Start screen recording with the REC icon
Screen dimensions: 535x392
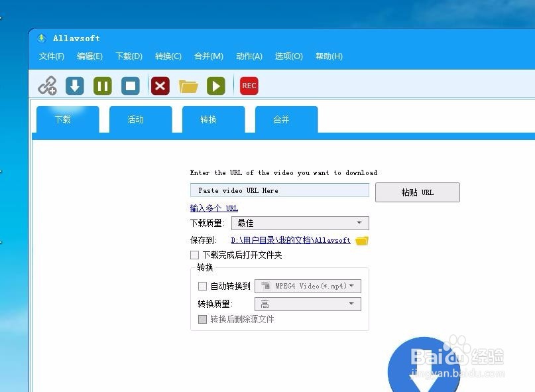[x=249, y=86]
